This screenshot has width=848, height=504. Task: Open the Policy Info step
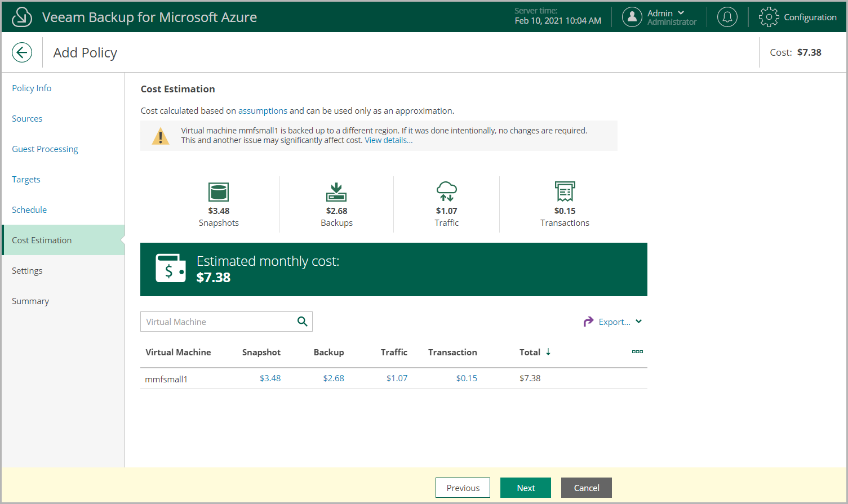32,88
